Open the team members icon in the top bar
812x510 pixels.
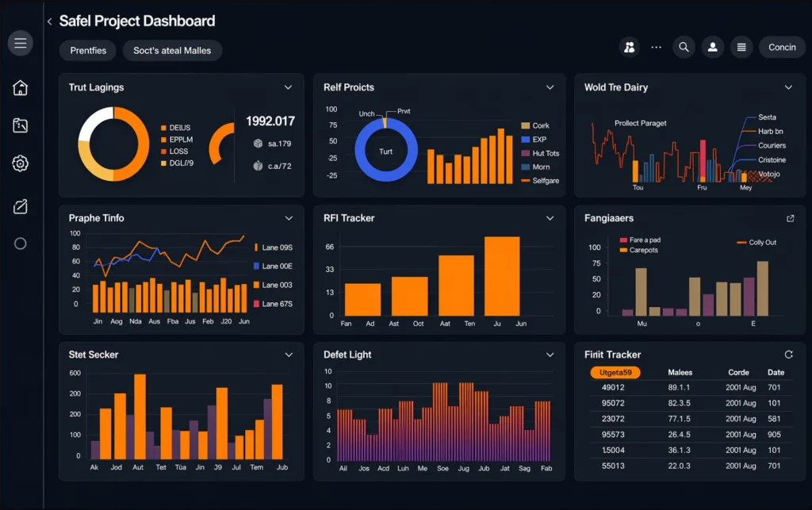(x=630, y=48)
